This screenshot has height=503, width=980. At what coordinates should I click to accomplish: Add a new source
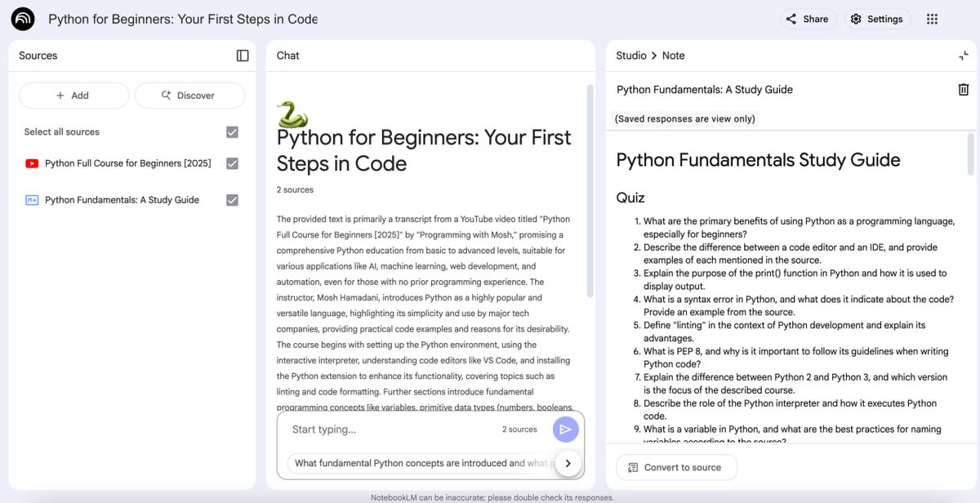click(x=73, y=96)
